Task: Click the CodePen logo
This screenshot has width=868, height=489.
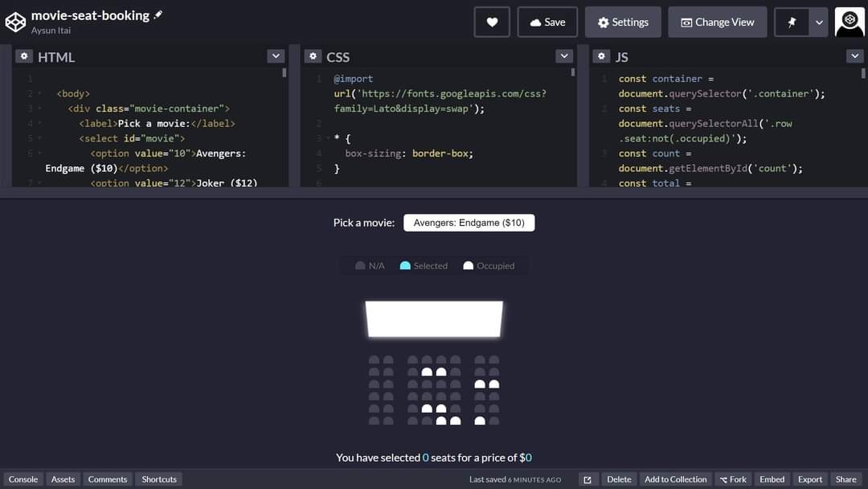Action: [14, 22]
